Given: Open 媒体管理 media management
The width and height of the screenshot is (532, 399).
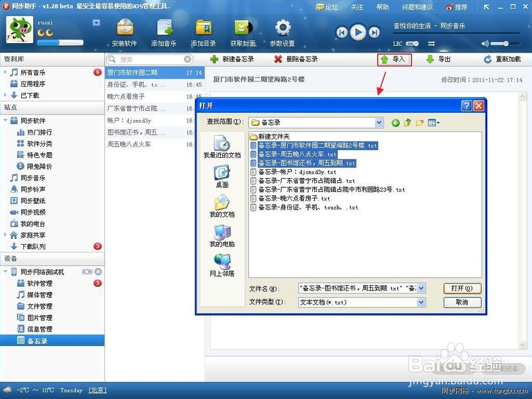Looking at the screenshot, I should pyautogui.click(x=39, y=295).
